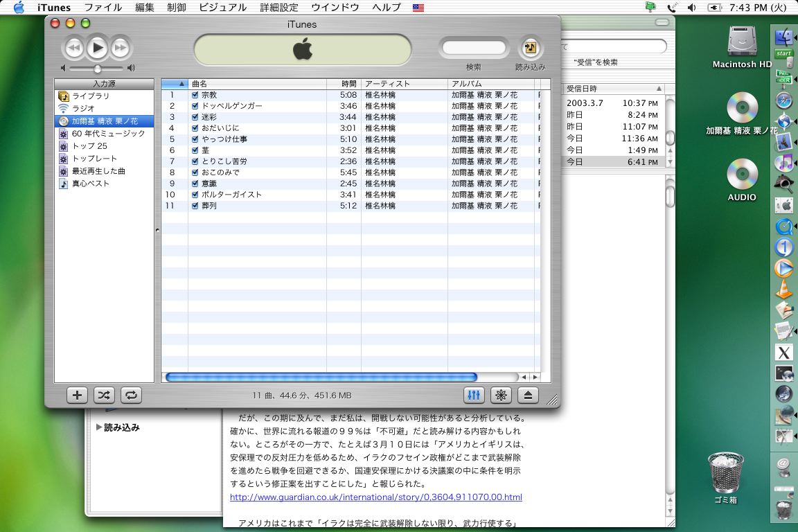This screenshot has height=532, width=798.
Task: Expand the 読み込み disclosure triangle in background window
Action: click(x=99, y=427)
